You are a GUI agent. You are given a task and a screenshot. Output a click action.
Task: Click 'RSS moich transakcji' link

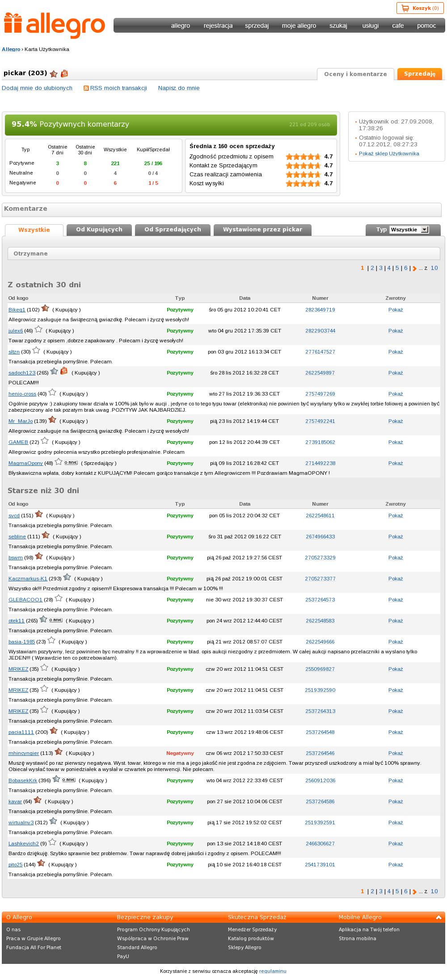pos(118,88)
